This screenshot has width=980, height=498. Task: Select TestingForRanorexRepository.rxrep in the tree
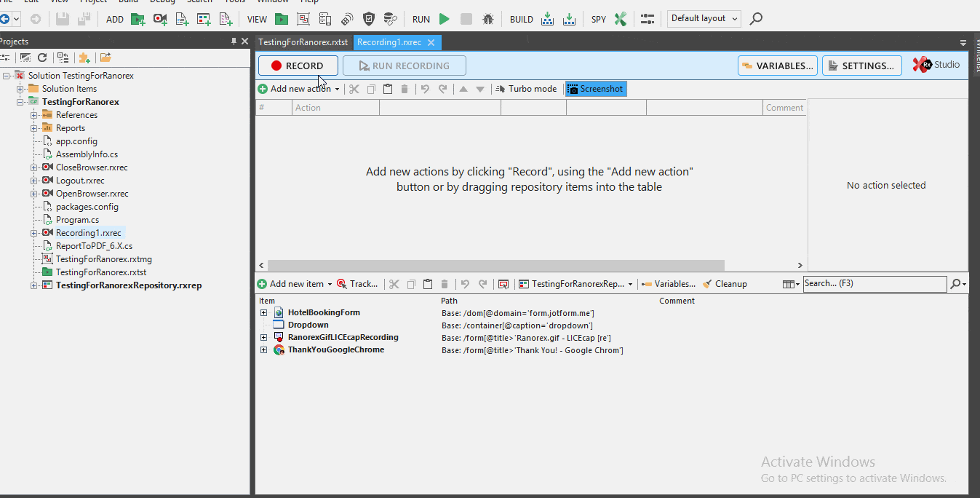(129, 285)
